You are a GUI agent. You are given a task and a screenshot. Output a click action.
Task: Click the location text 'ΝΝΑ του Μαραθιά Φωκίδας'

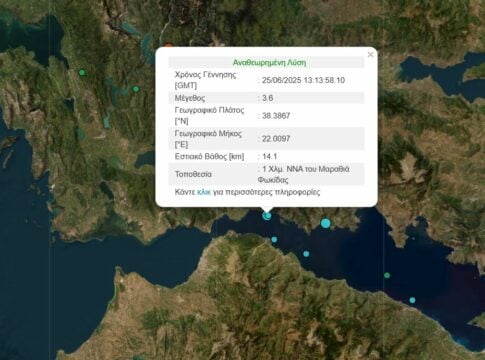[303, 174]
